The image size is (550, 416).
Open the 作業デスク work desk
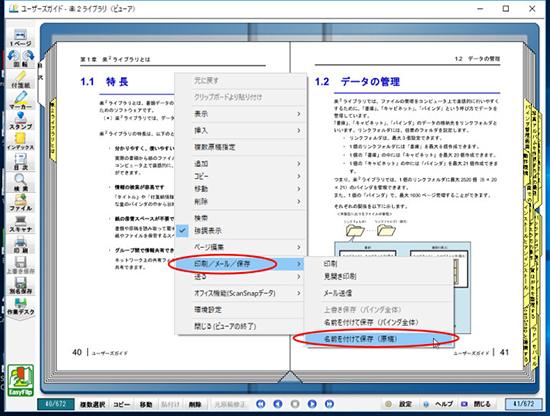click(20, 307)
